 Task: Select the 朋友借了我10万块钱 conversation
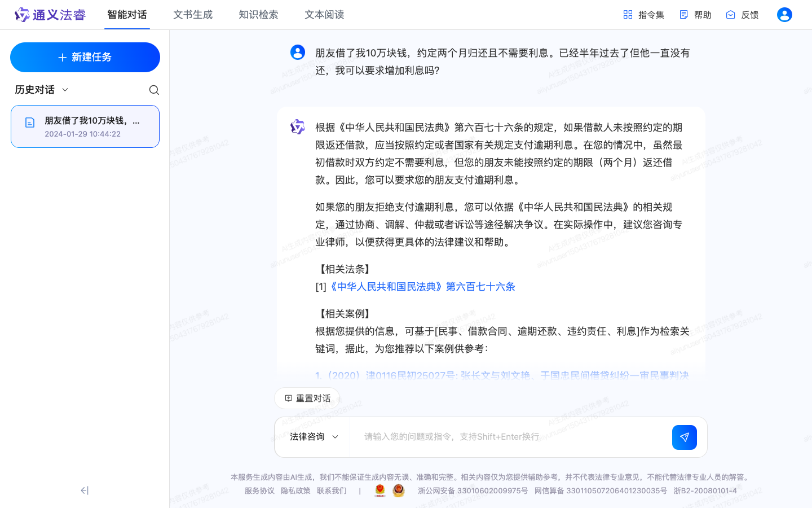[85, 126]
